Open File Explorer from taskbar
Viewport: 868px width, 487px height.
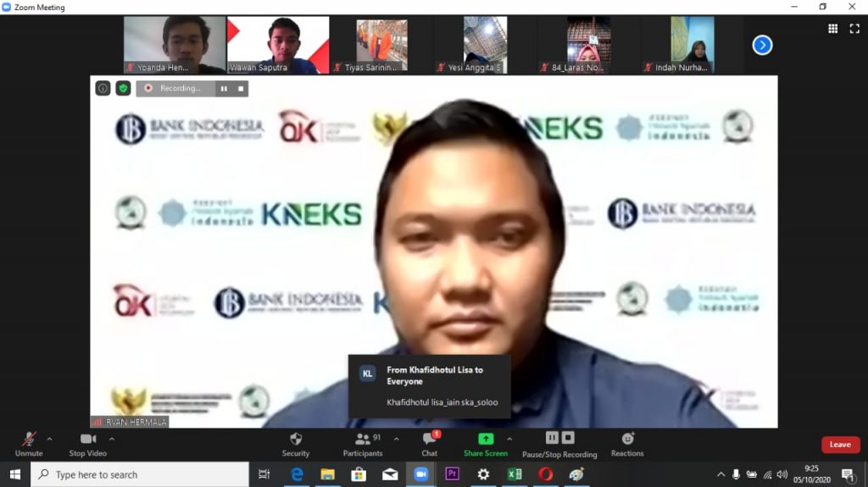pyautogui.click(x=328, y=474)
